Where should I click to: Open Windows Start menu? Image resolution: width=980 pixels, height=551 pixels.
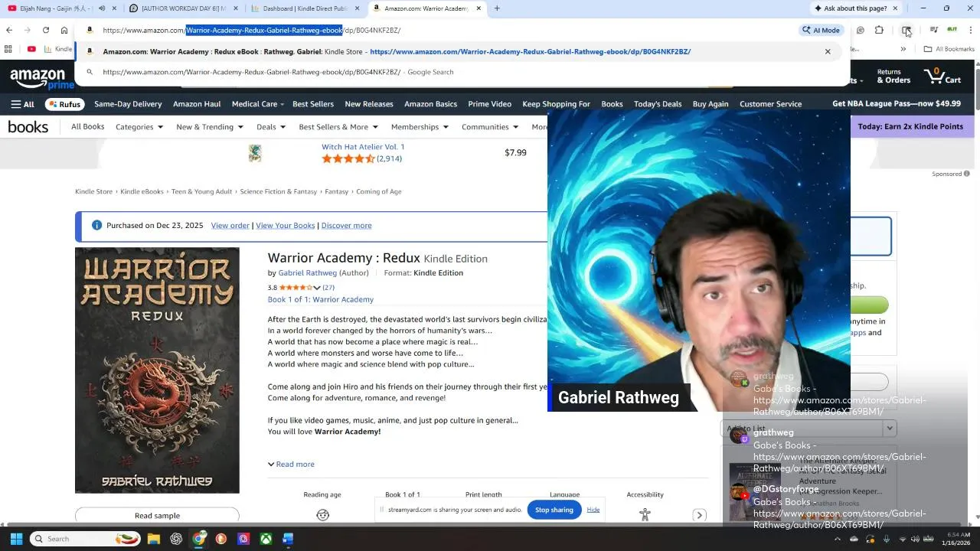point(16,539)
